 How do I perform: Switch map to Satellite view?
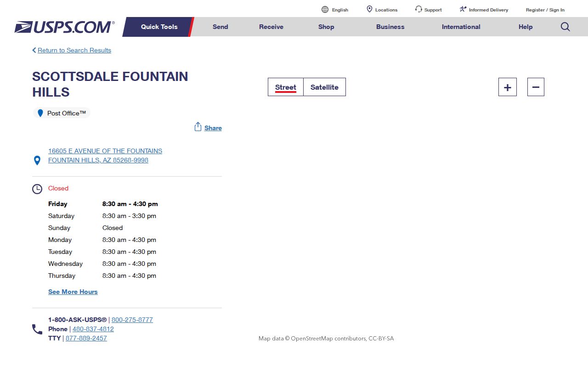324,87
